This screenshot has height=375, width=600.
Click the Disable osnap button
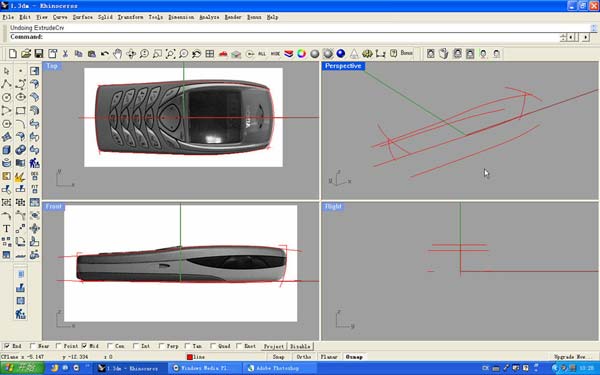pyautogui.click(x=300, y=346)
